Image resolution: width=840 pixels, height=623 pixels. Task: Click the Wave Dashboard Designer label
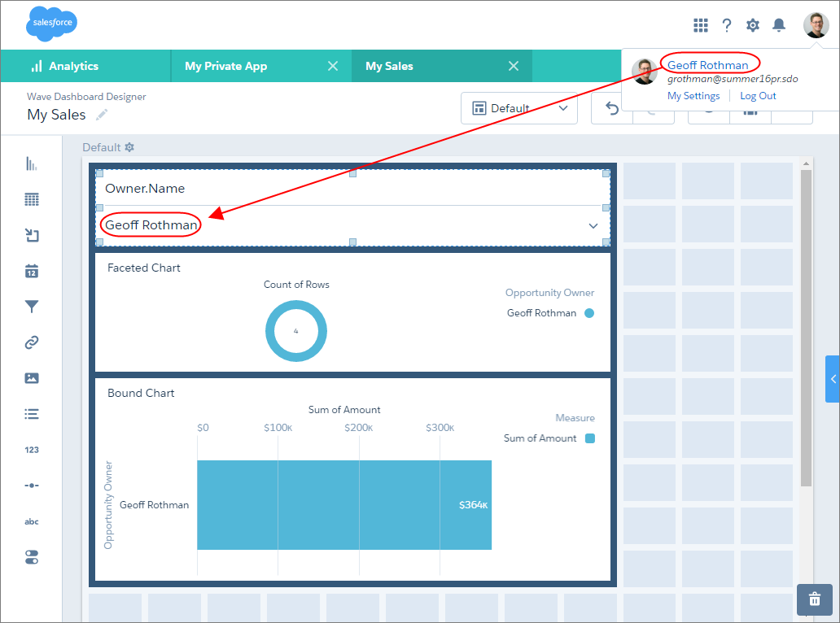click(86, 96)
